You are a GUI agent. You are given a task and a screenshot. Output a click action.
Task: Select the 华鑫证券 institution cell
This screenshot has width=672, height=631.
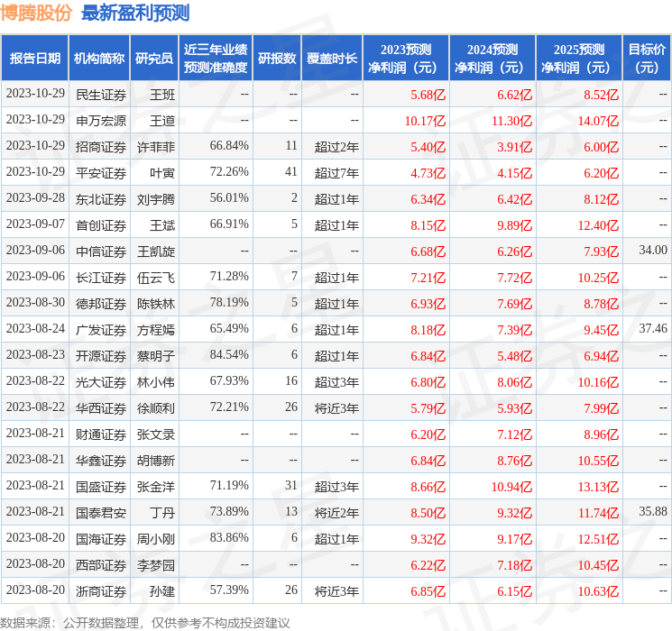101,461
